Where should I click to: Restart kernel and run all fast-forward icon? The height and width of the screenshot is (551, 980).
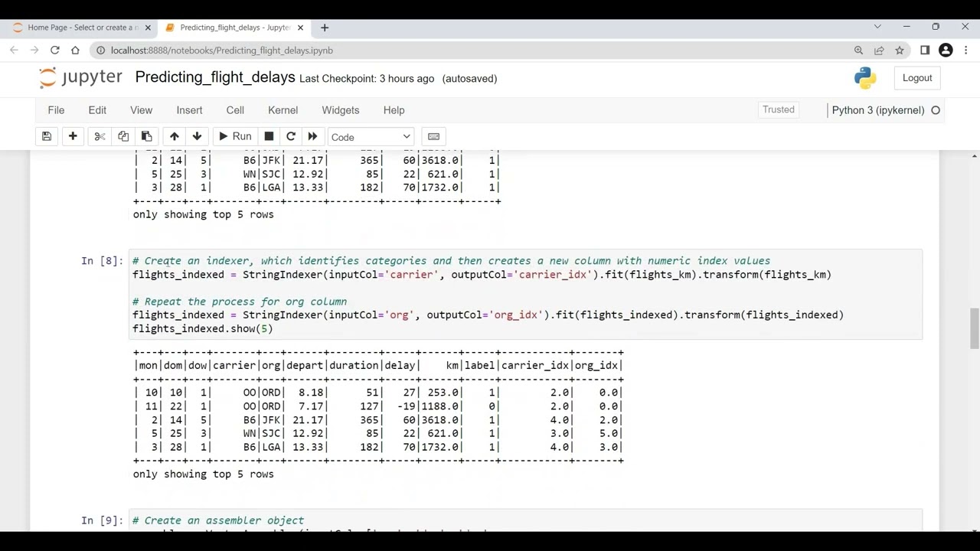(x=312, y=136)
